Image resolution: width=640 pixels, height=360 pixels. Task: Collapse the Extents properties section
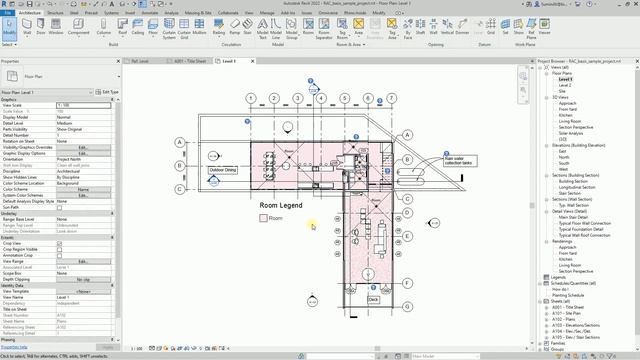112,238
